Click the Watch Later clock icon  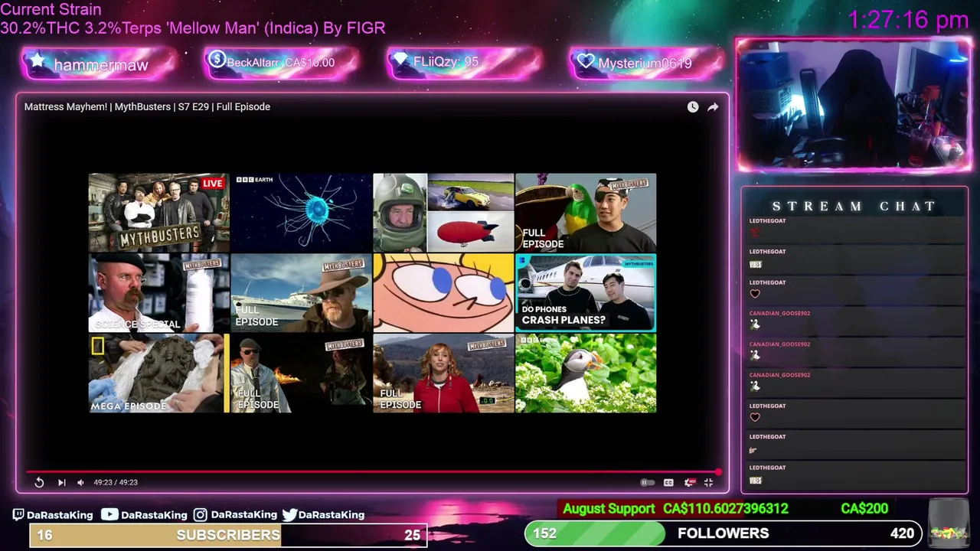coord(693,107)
